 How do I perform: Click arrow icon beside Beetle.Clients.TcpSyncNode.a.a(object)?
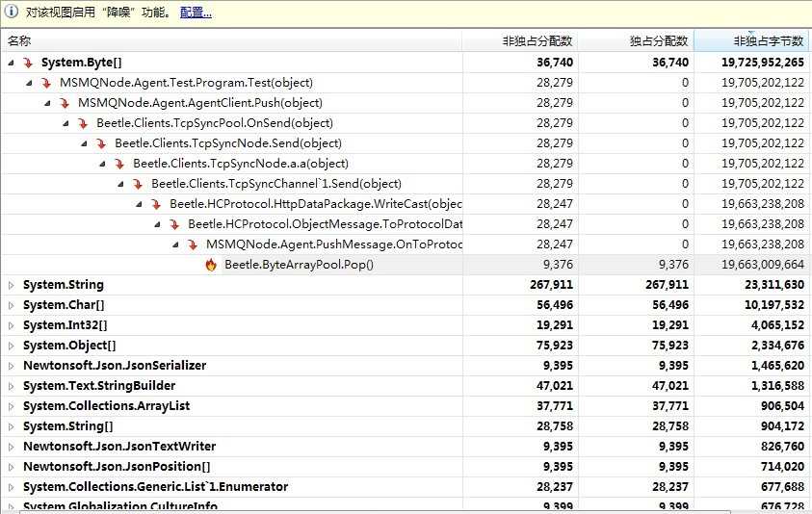click(x=119, y=164)
